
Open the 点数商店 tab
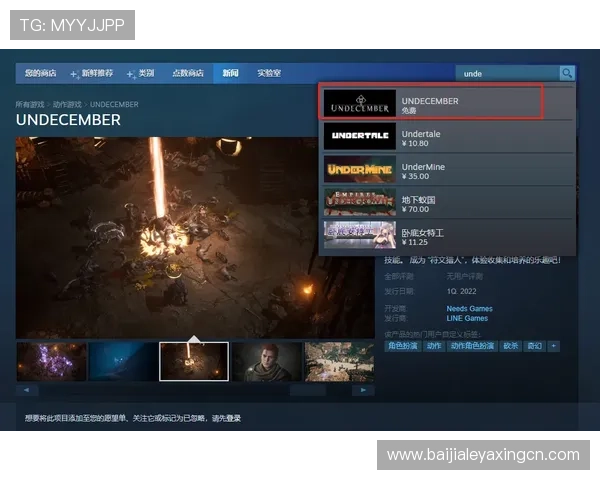(188, 73)
